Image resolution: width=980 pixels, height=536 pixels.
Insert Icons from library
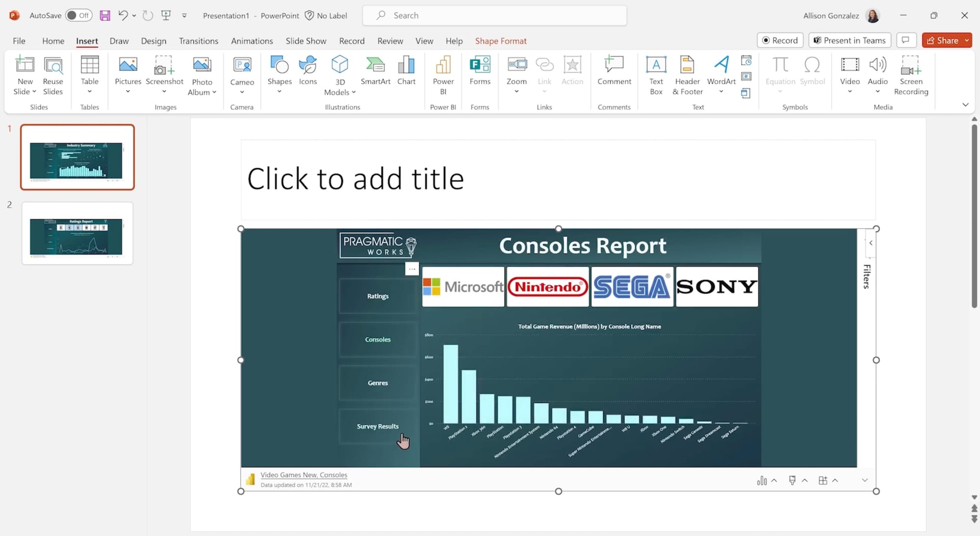coord(308,70)
